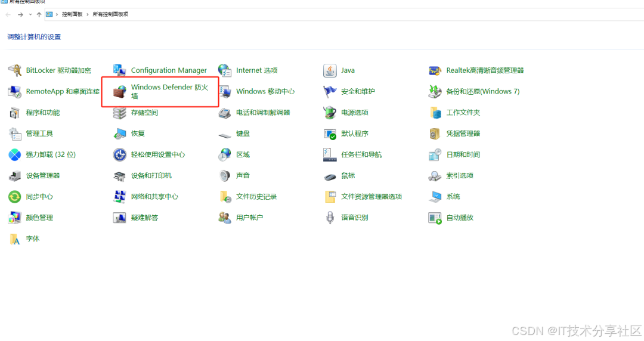644x341 pixels.
Task: Open the 同步中心 green sync icon
Action: [x=15, y=197]
